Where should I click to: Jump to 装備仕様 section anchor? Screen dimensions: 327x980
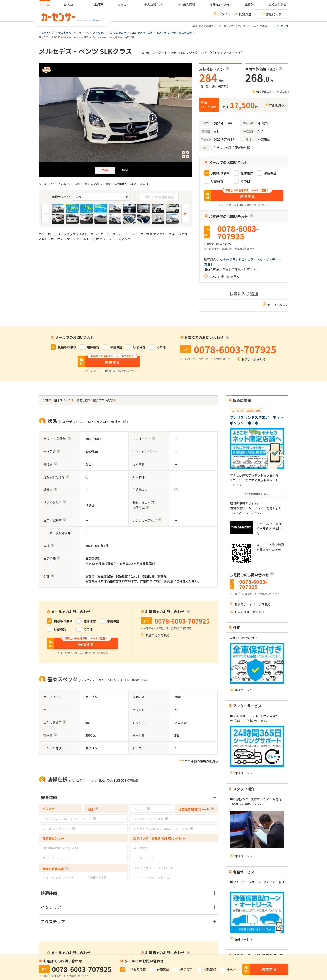click(x=83, y=400)
